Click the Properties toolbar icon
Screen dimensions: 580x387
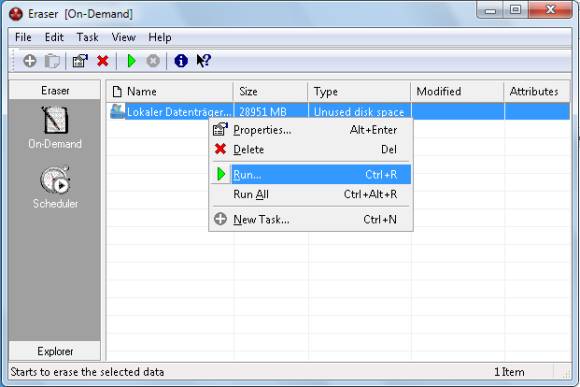(x=80, y=61)
